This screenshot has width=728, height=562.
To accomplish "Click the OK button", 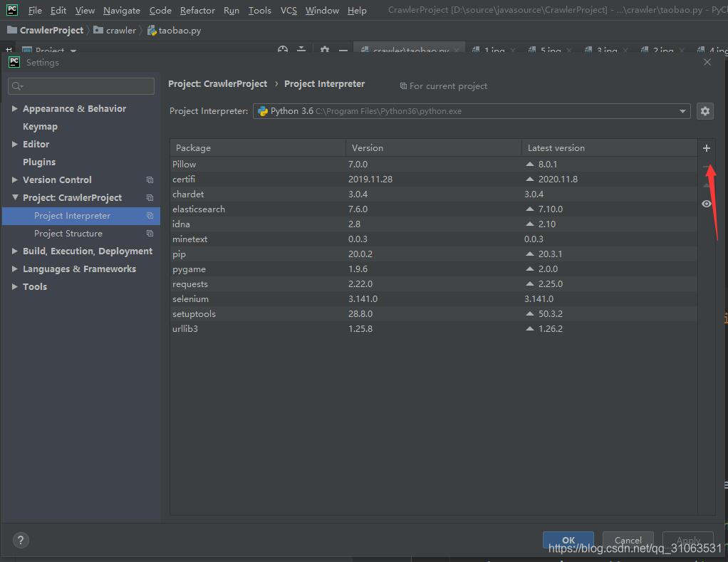I will [568, 540].
